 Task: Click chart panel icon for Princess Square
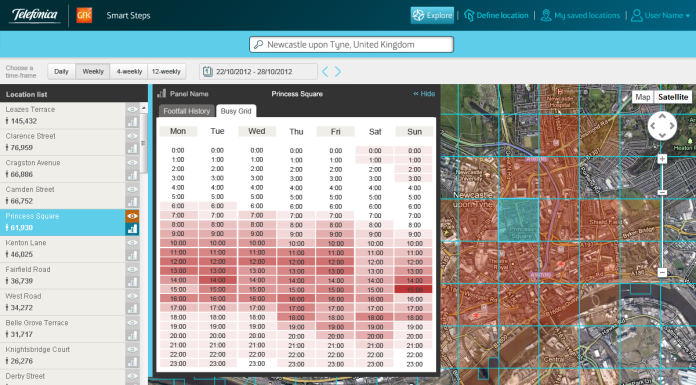pyautogui.click(x=132, y=229)
